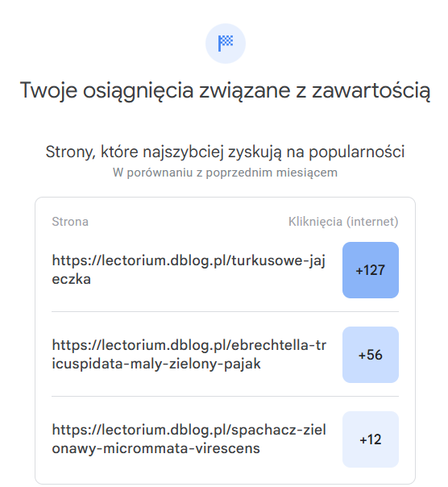Click the Twoje osiągnięcia związane z zawartością heading
The height and width of the screenshot is (487, 448).
225,90
